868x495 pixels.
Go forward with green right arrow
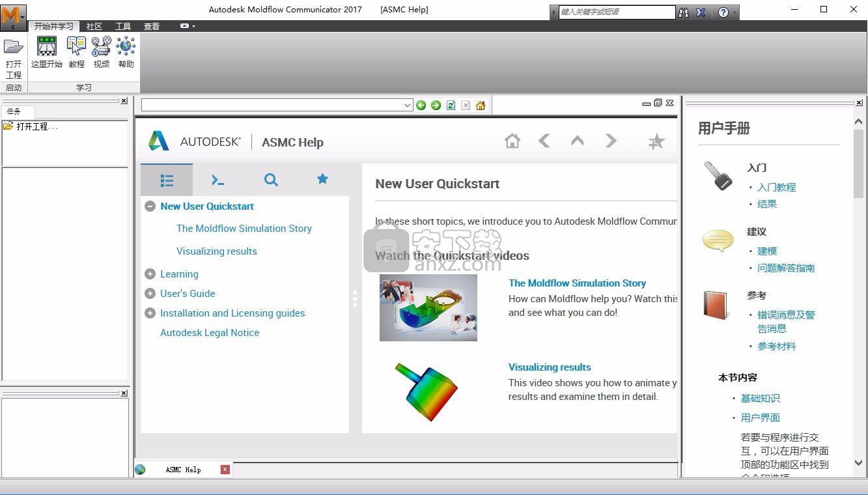coord(436,106)
